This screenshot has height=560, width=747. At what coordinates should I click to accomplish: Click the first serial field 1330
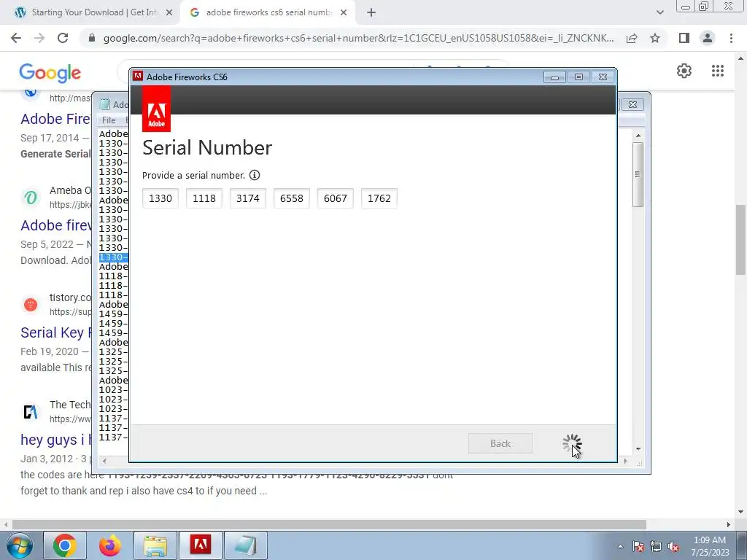coord(160,198)
